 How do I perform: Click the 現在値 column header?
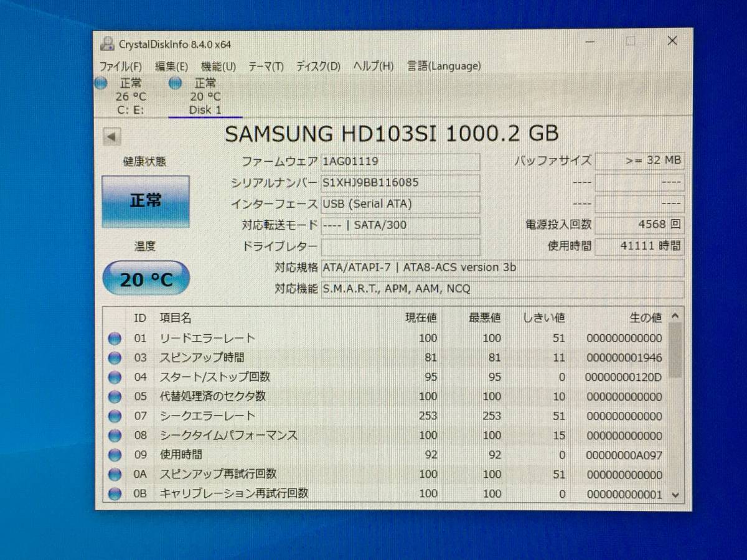click(421, 318)
